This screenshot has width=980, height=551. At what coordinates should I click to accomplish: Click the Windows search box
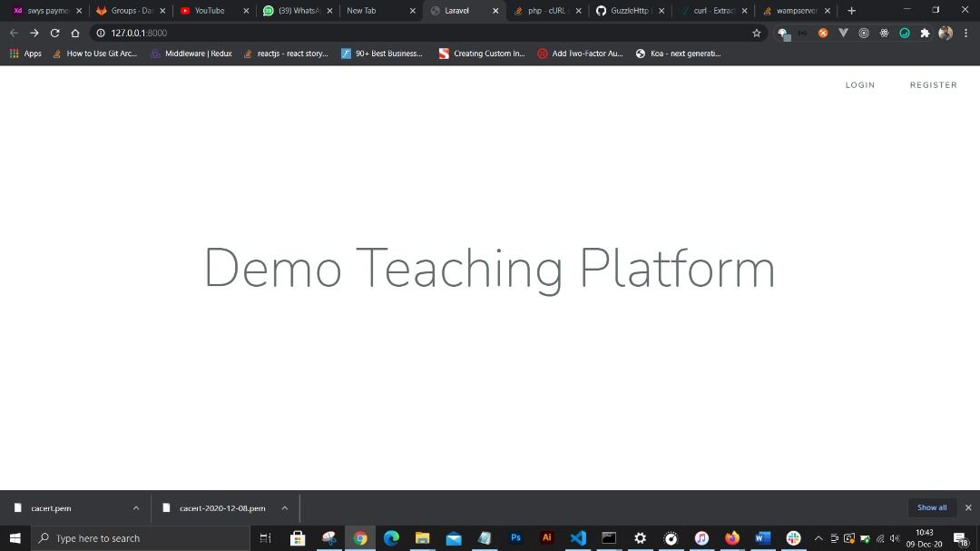[141, 538]
